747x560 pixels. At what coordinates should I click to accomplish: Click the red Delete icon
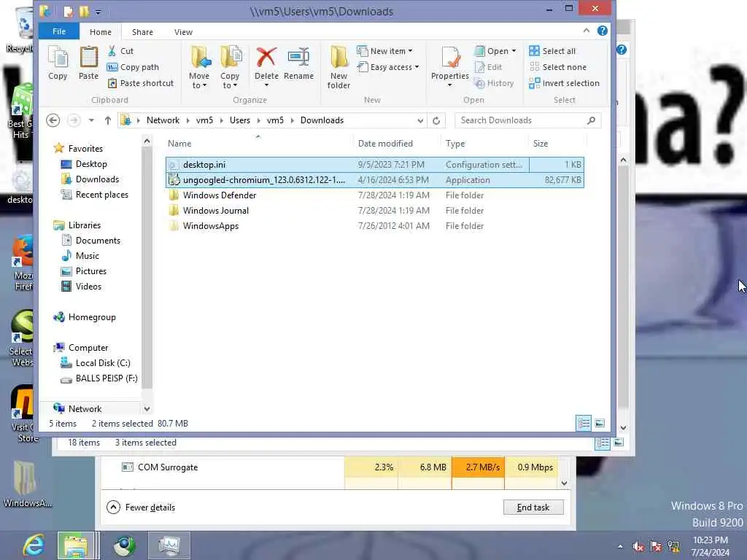[266, 58]
